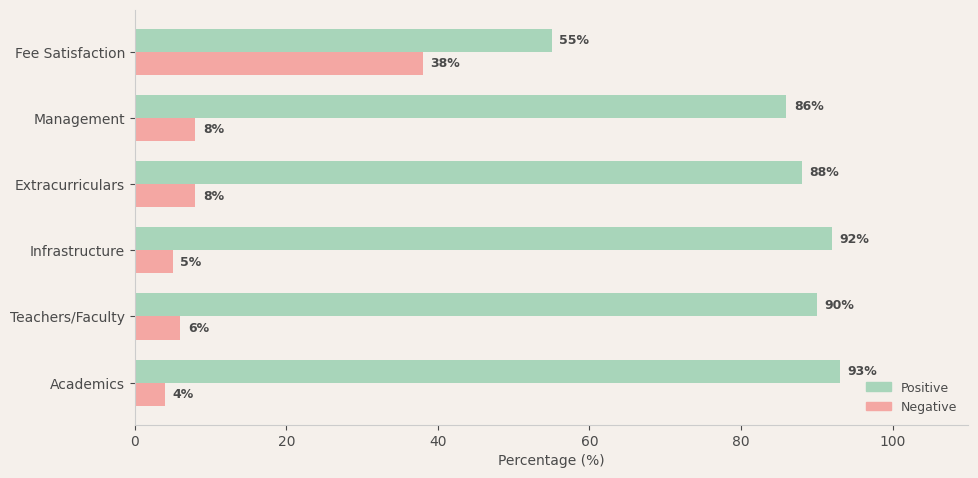Click the Extracurriculars positive bar
The height and width of the screenshot is (478, 978).
click(468, 173)
